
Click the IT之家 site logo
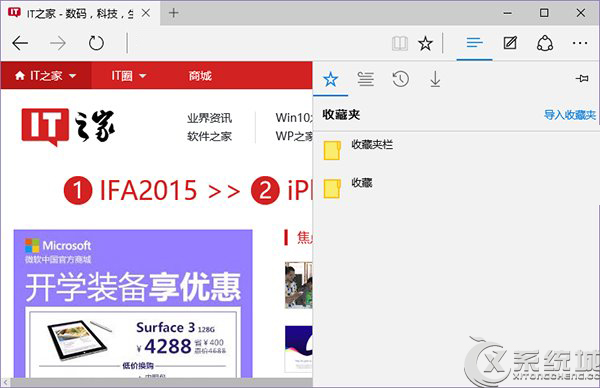pyautogui.click(x=68, y=127)
